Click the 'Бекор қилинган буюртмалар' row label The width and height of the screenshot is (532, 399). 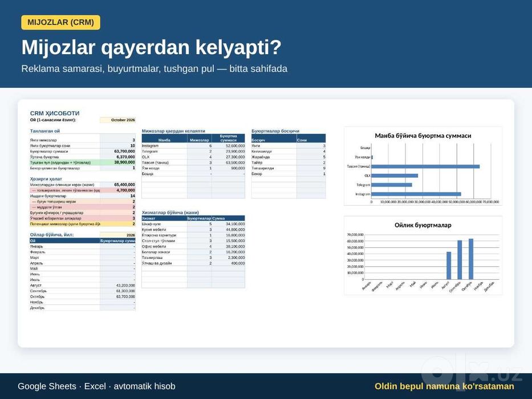pos(55,168)
